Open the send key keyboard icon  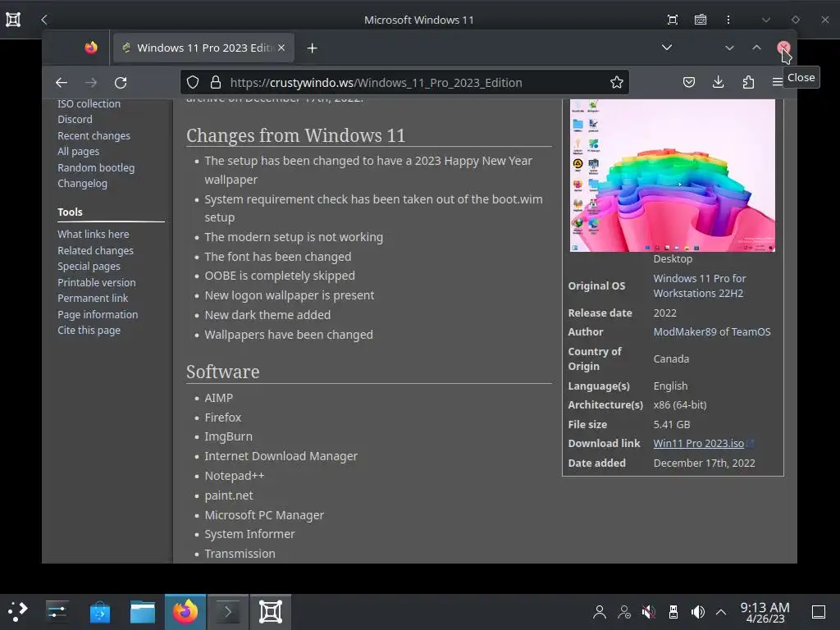click(701, 20)
